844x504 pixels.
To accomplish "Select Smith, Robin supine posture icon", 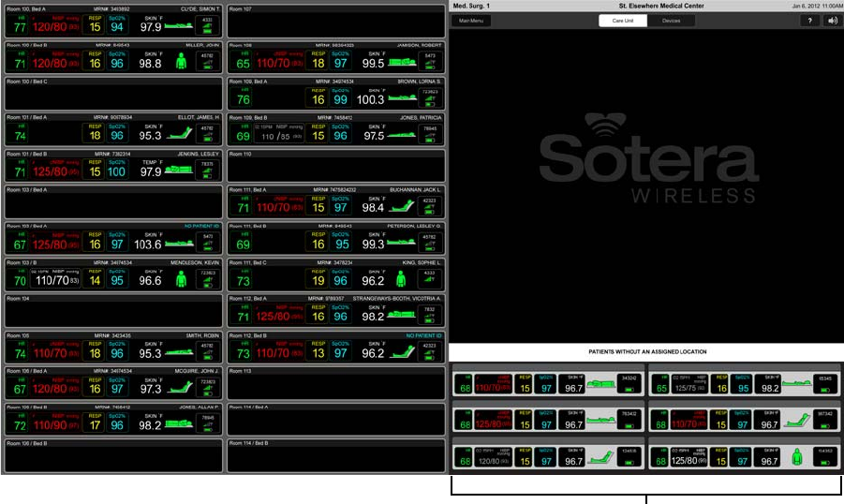I will [x=179, y=352].
